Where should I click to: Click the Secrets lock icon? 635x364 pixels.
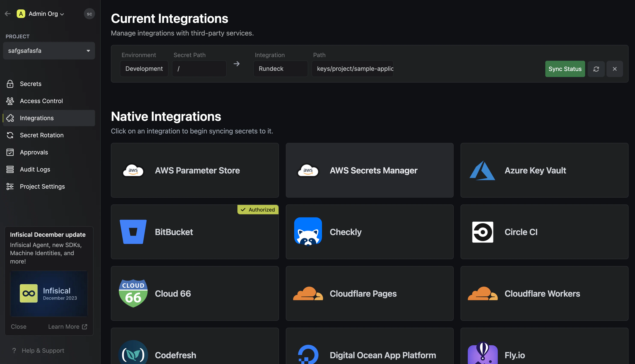pyautogui.click(x=10, y=84)
